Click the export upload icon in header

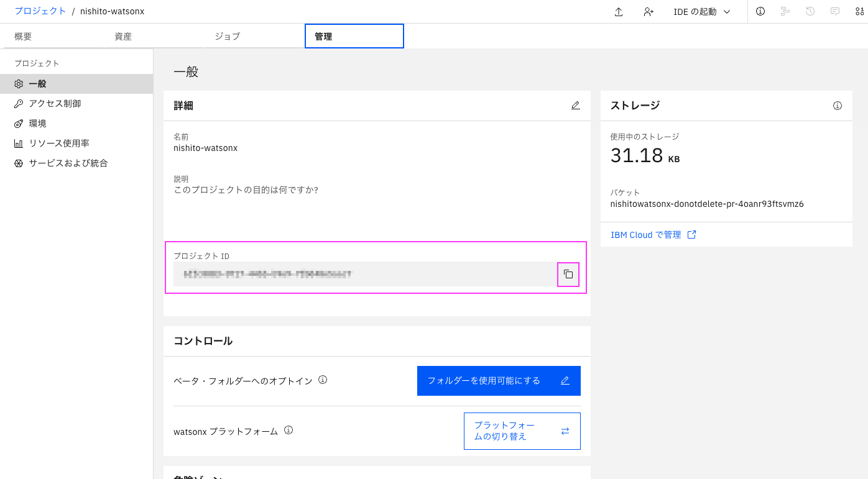[619, 12]
